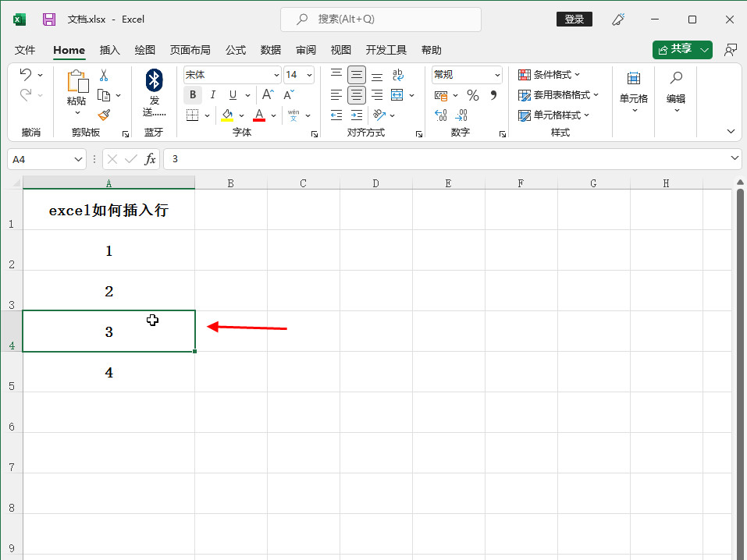Click Increase Decimal icon
This screenshot has height=560, width=747.
click(x=441, y=115)
